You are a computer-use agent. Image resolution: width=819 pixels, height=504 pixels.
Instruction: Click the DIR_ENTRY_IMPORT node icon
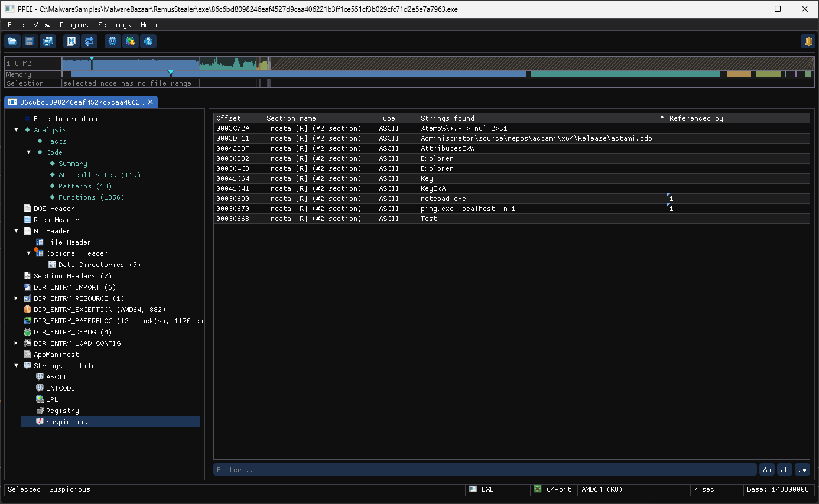pyautogui.click(x=27, y=287)
